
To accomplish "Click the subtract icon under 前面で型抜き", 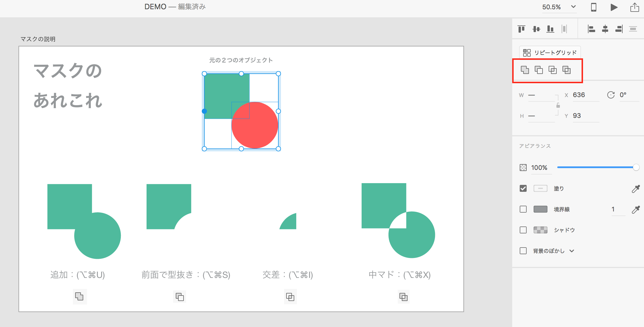I will [180, 297].
